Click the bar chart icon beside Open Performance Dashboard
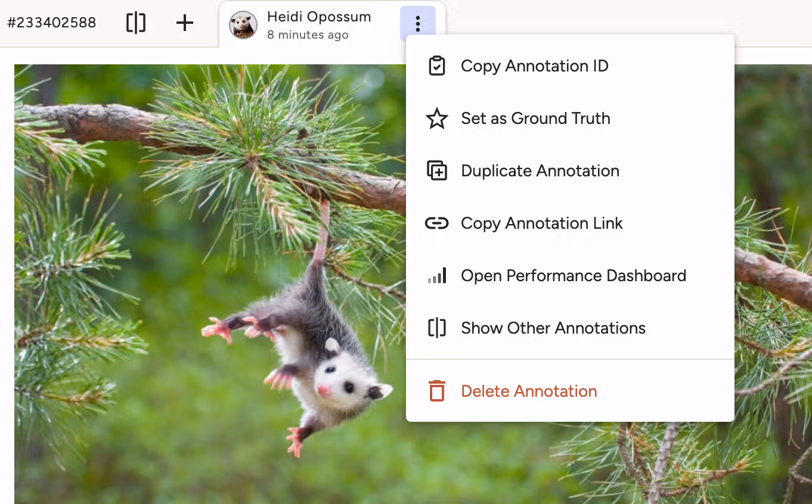The image size is (812, 504). (438, 276)
